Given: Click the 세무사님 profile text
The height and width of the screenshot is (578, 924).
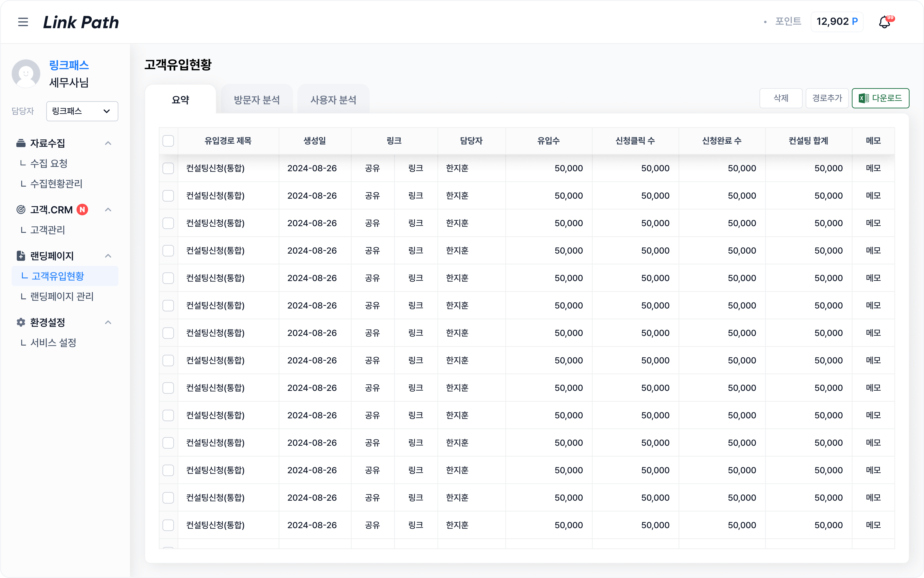Looking at the screenshot, I should [69, 83].
